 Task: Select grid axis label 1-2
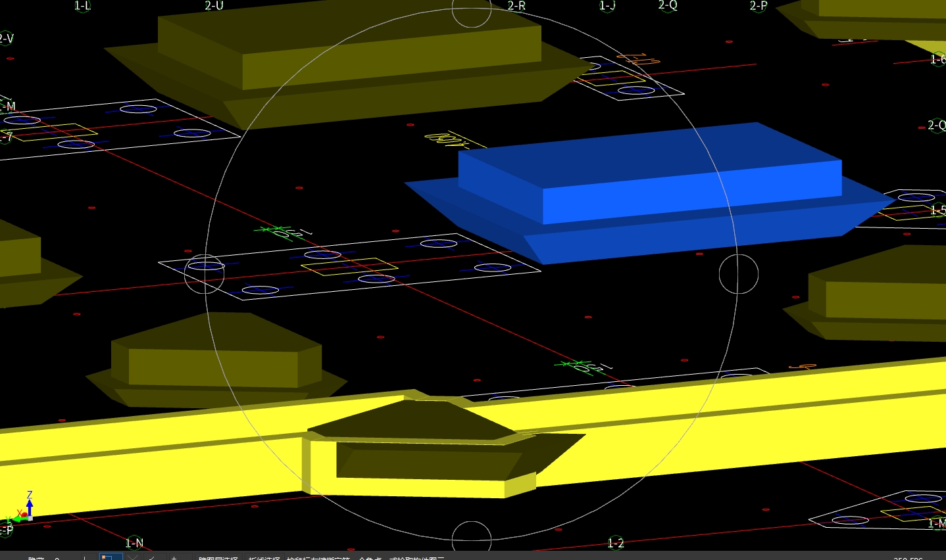(616, 542)
